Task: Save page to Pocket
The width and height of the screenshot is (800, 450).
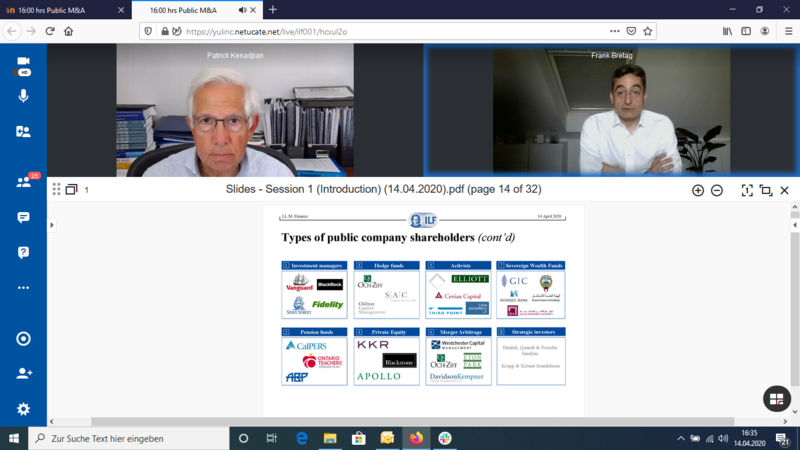Action: (x=631, y=32)
